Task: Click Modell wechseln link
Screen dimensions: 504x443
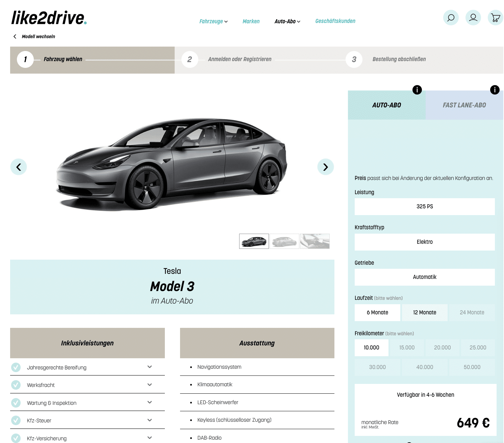Action: point(39,36)
